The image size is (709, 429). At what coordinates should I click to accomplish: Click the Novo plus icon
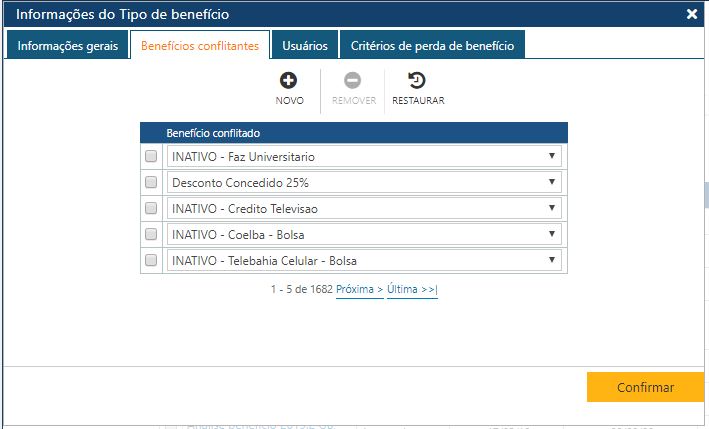[289, 81]
